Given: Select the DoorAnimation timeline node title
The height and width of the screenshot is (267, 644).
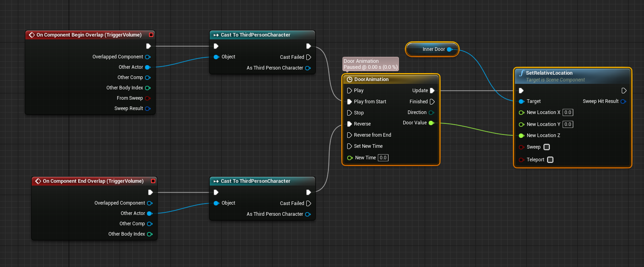Looking at the screenshot, I should coord(371,79).
